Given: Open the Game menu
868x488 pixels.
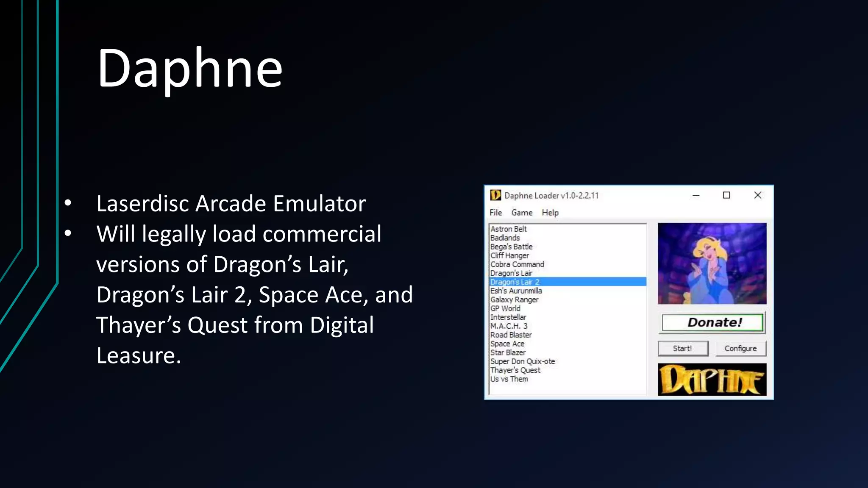Looking at the screenshot, I should pyautogui.click(x=522, y=213).
